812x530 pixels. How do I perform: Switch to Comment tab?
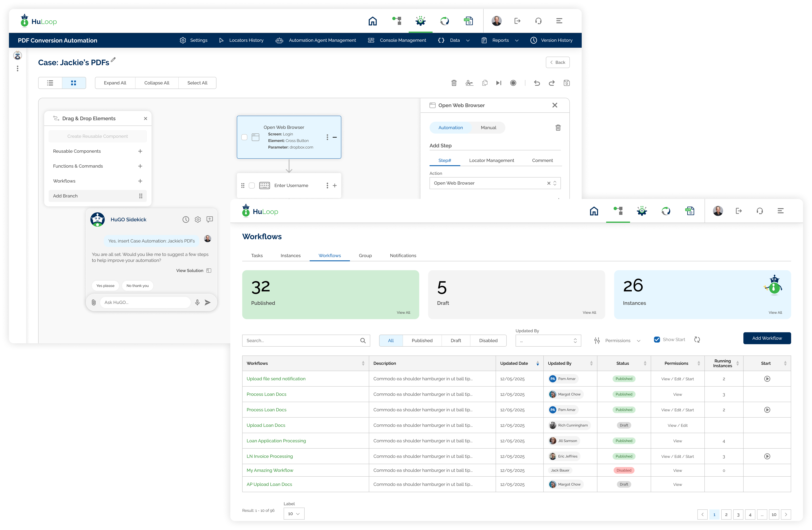pyautogui.click(x=542, y=161)
